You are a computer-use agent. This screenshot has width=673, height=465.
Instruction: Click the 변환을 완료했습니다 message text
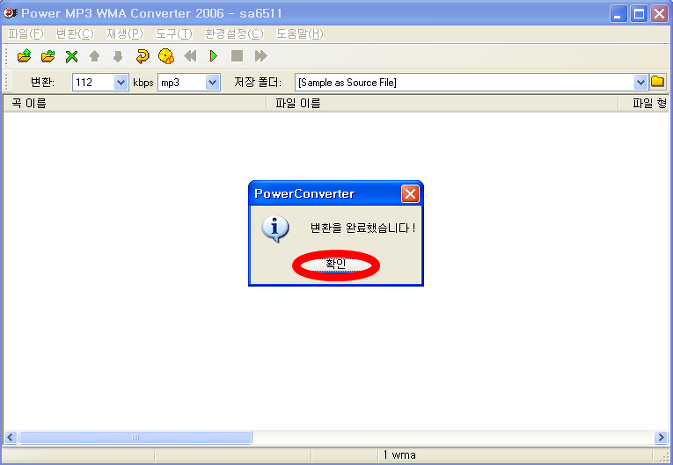point(363,228)
